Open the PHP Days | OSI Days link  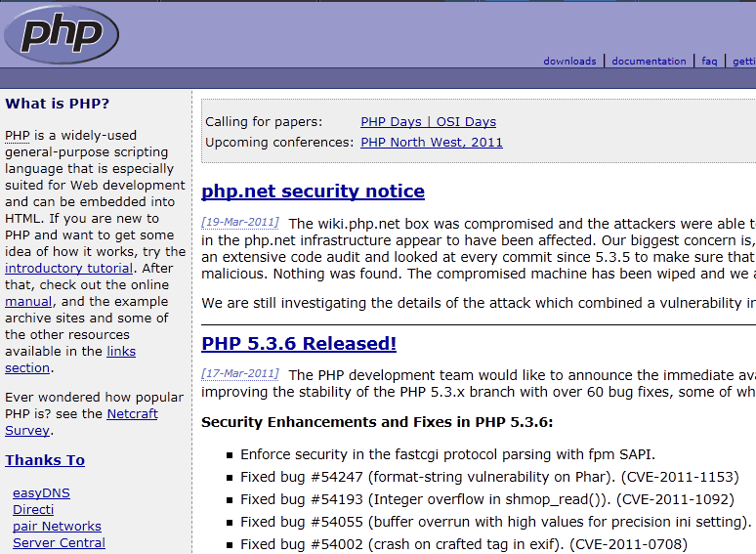point(428,122)
